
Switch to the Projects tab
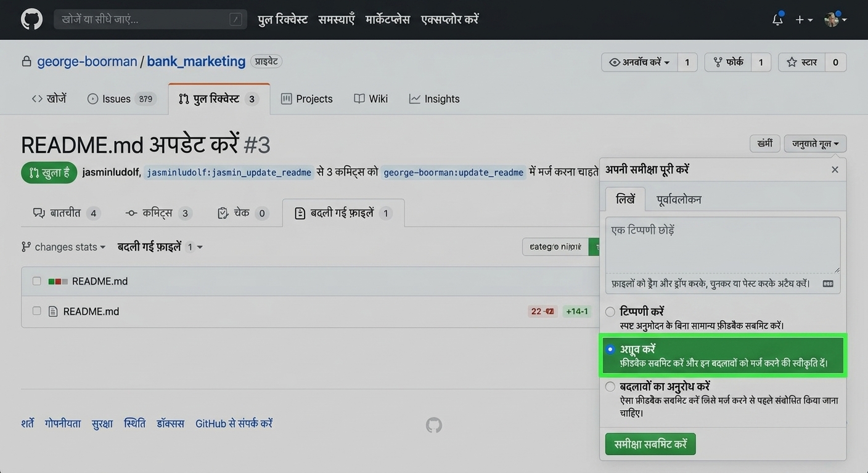306,99
